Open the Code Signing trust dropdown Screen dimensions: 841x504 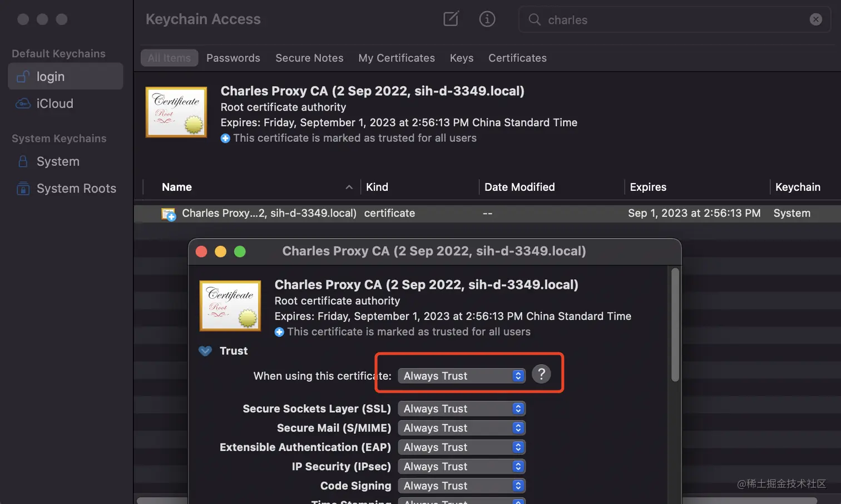[462, 486]
